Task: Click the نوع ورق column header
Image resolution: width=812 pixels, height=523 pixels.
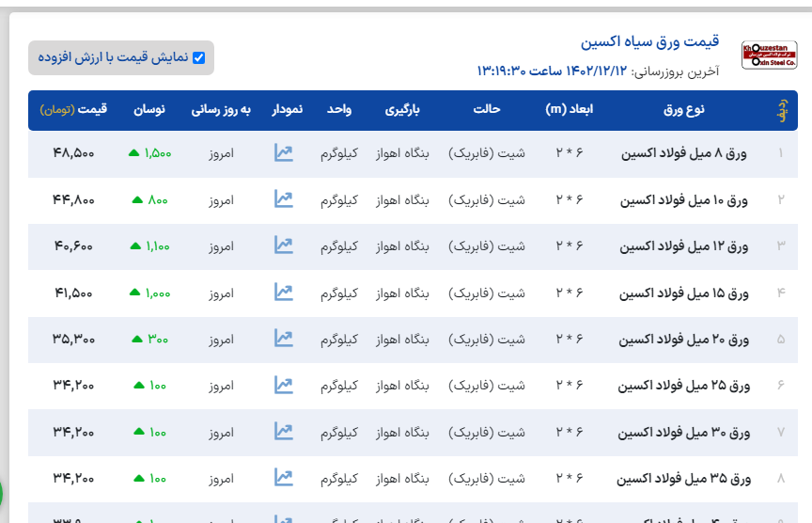Action: click(x=684, y=110)
